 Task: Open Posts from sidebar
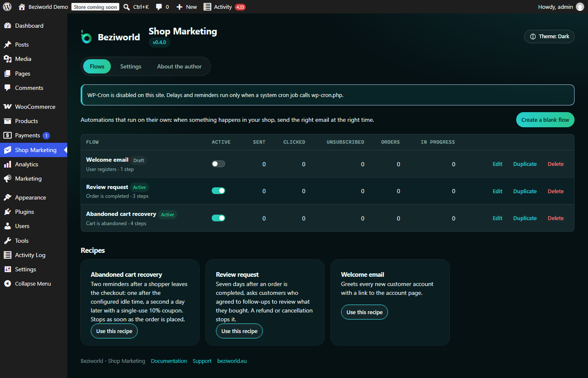pyautogui.click(x=34, y=45)
